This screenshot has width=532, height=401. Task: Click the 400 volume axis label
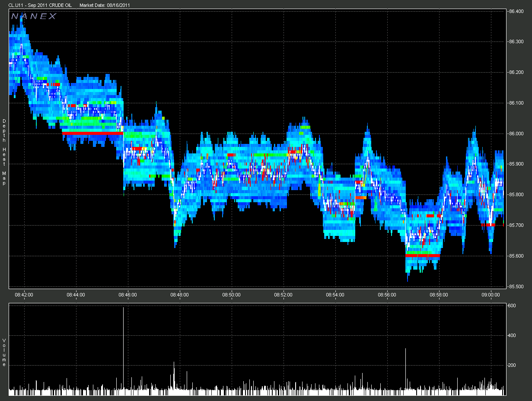point(512,335)
